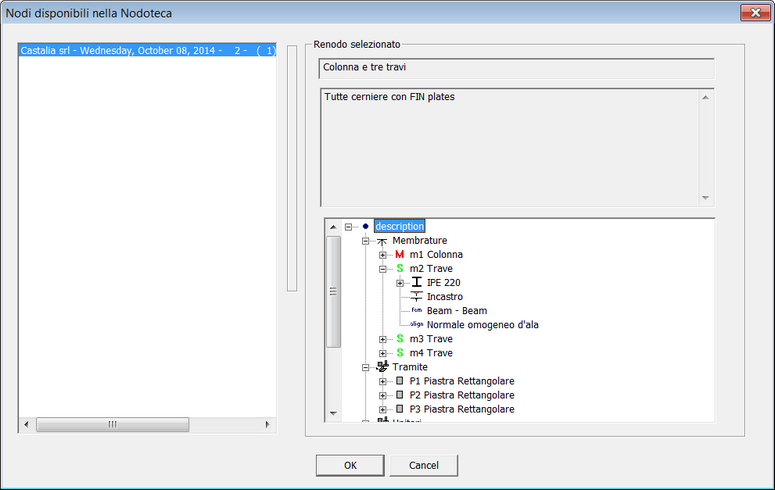Expand the P1 Piastra Rettangolare node
The height and width of the screenshot is (490, 775).
[x=383, y=382]
